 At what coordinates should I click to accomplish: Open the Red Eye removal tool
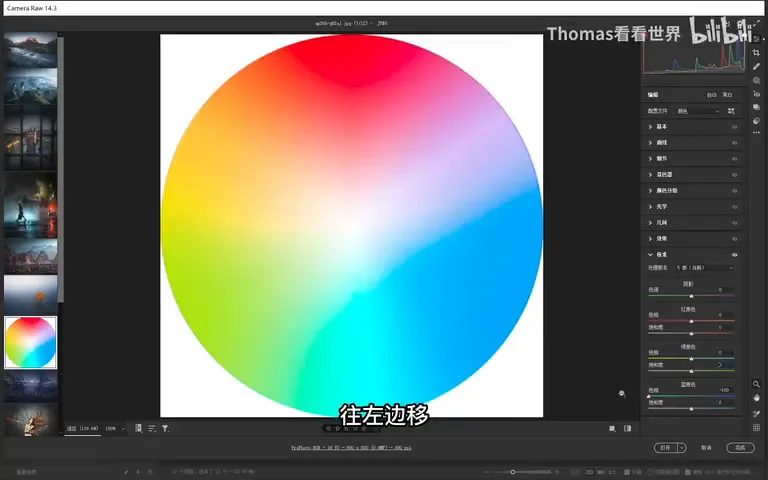coord(756,94)
